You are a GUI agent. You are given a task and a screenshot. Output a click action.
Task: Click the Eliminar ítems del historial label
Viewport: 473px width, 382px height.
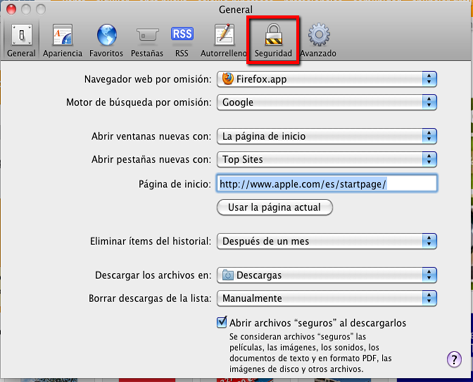point(151,241)
